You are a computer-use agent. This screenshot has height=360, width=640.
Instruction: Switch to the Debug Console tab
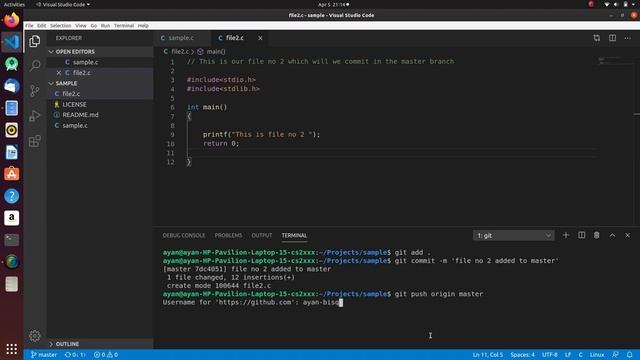click(184, 236)
